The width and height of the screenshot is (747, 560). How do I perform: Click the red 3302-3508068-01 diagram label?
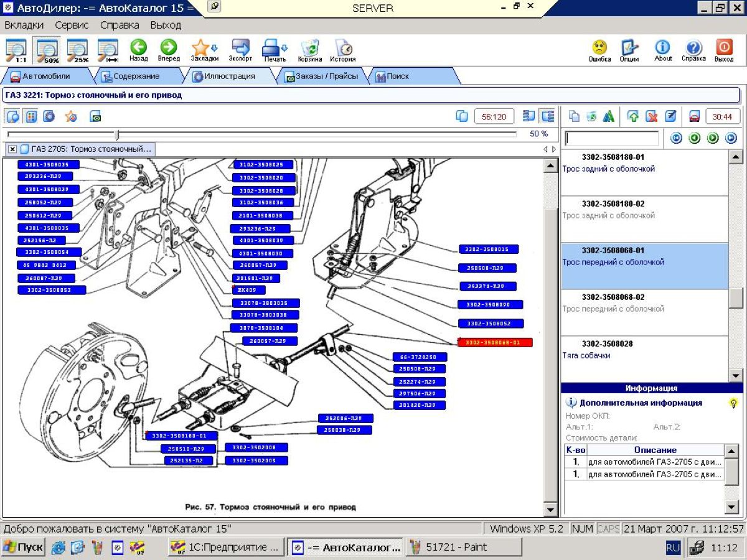pos(495,342)
